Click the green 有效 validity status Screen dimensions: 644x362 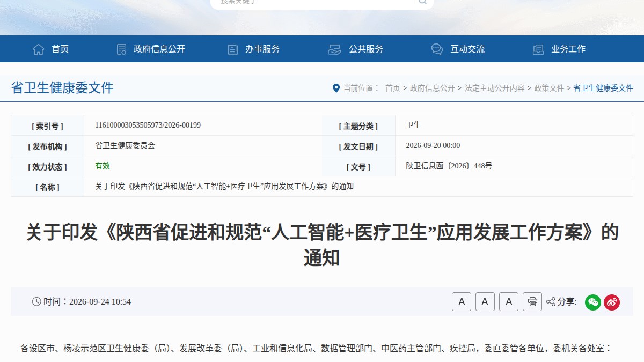click(103, 166)
